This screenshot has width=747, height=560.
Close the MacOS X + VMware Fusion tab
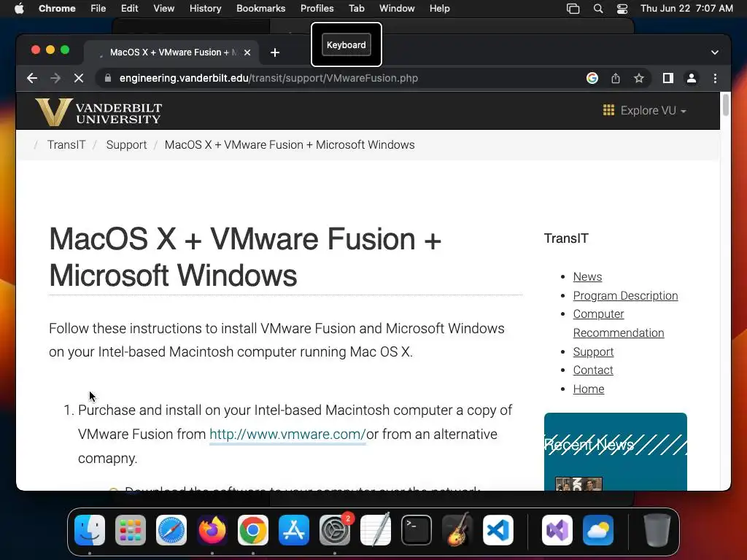click(247, 52)
